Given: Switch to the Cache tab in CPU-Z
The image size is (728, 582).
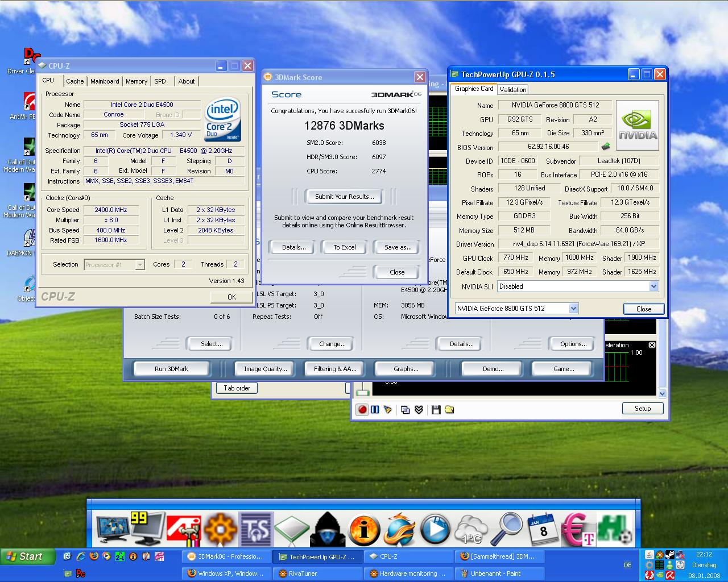Looking at the screenshot, I should click(x=75, y=81).
